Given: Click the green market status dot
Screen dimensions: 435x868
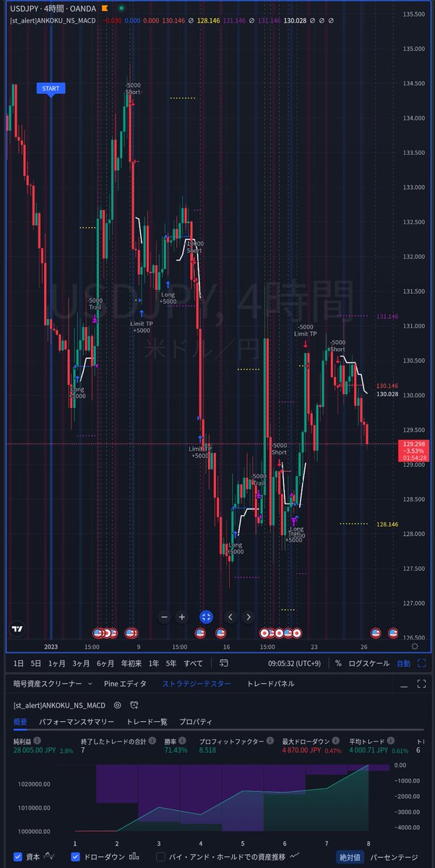Looking at the screenshot, I should click(120, 7).
